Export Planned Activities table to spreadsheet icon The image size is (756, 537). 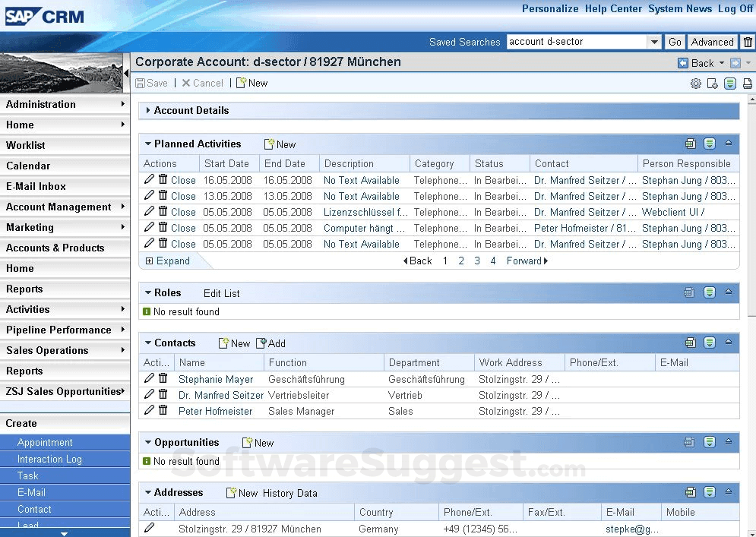tap(691, 143)
